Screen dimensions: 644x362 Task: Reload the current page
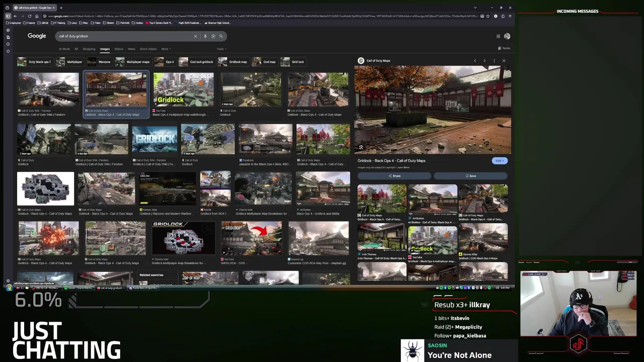tap(29, 16)
